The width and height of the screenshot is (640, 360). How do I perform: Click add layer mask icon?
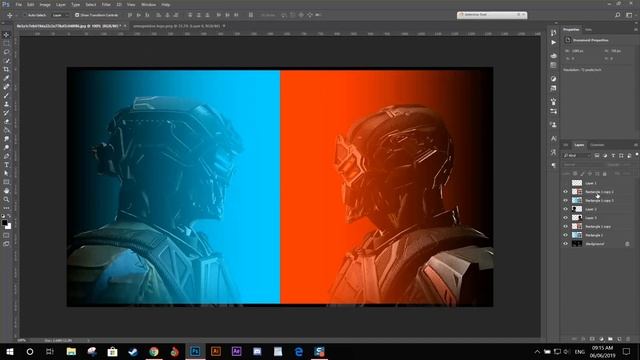click(592, 339)
